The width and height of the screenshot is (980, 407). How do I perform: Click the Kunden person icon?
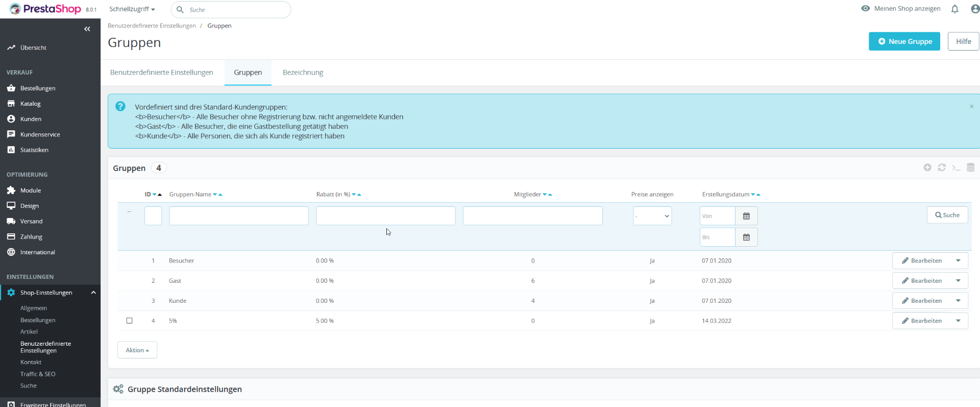click(11, 119)
